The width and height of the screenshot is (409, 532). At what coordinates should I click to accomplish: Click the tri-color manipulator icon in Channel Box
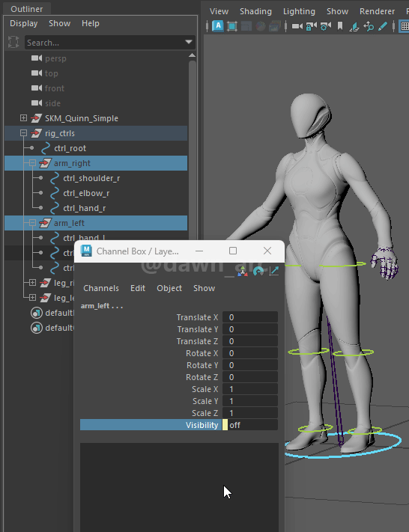(243, 271)
